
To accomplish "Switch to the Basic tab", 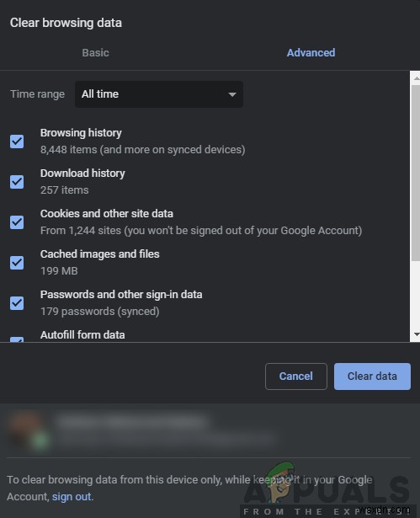I will click(x=95, y=52).
